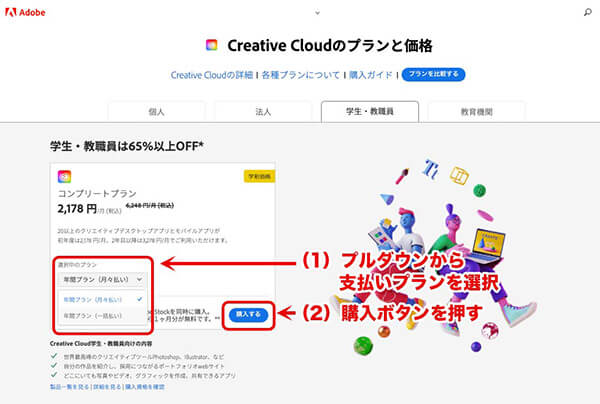Click the blue 購入する button

tap(248, 314)
